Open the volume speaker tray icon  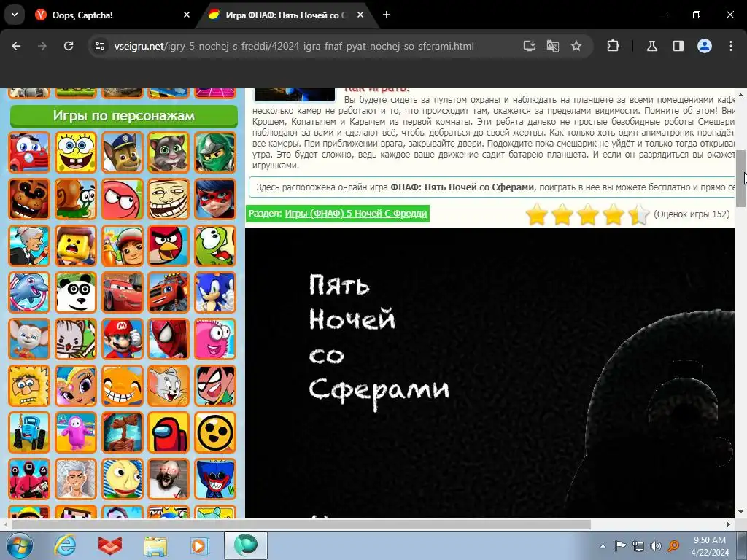pyautogui.click(x=656, y=546)
